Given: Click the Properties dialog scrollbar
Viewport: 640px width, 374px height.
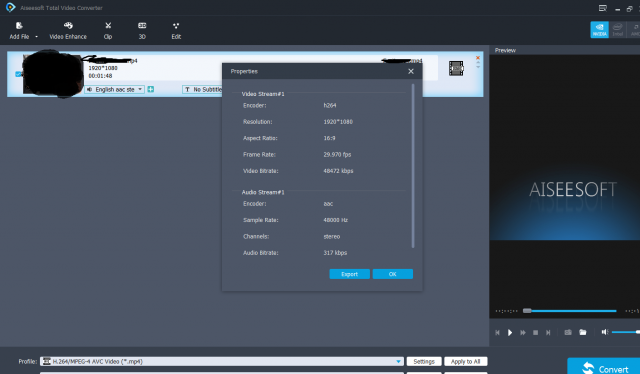Looking at the screenshot, I should 413,166.
